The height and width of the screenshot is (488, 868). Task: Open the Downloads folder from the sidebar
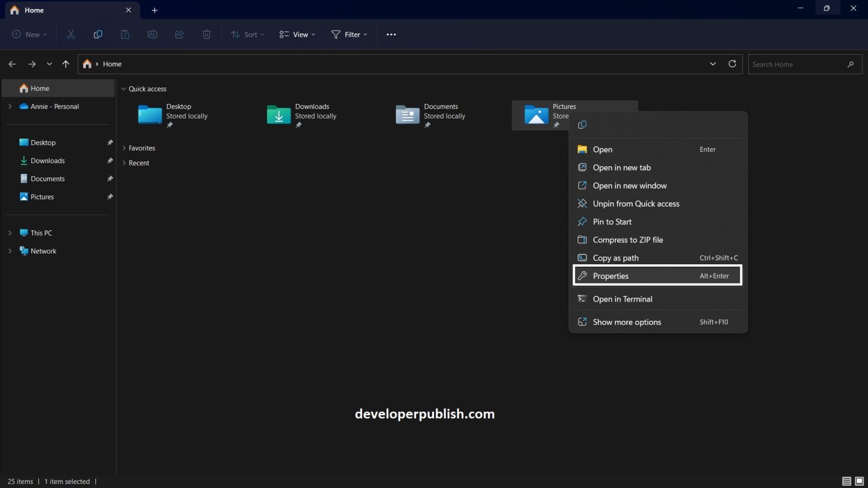pyautogui.click(x=47, y=160)
